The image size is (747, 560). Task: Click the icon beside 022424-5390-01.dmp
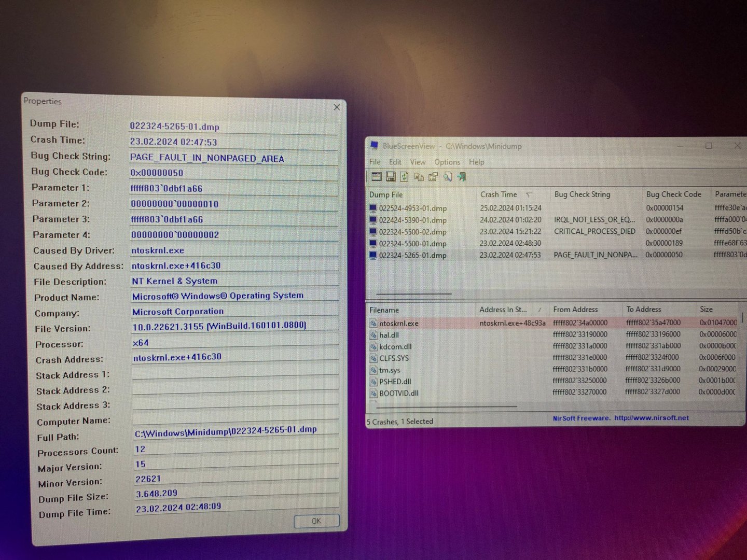(372, 220)
